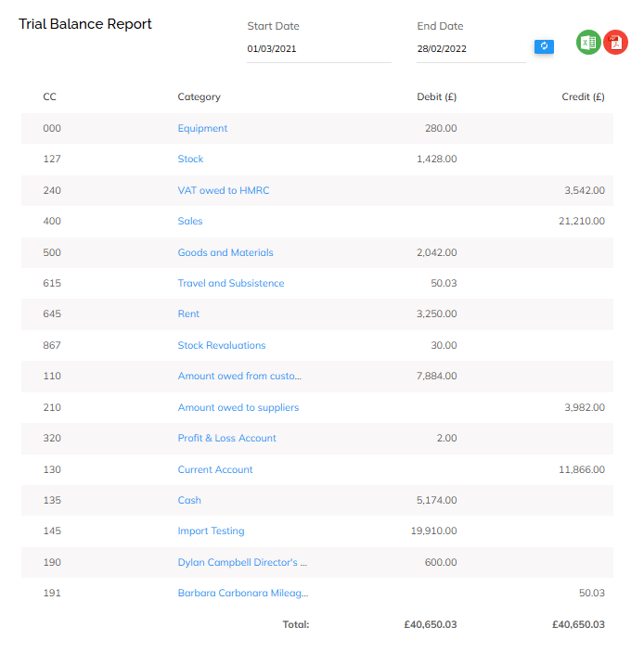Viewport: 644px width, 665px height.
Task: Open the Rent category link
Action: (x=188, y=314)
